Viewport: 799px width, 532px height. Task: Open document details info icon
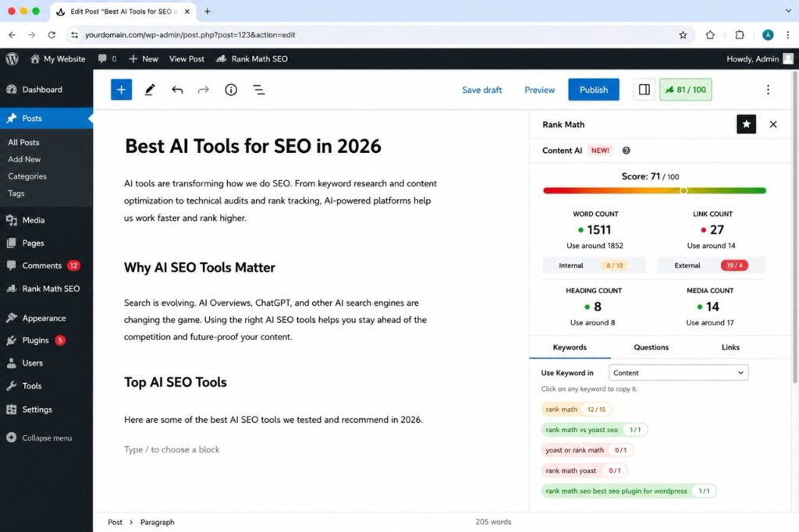(231, 90)
